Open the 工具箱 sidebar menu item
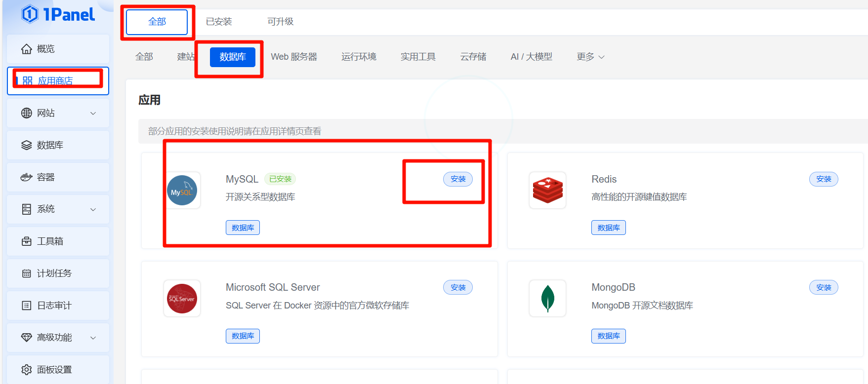This screenshot has height=384, width=868. [58, 241]
